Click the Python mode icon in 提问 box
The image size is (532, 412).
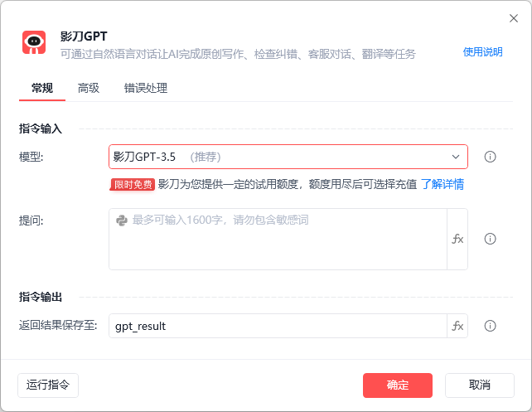122,221
